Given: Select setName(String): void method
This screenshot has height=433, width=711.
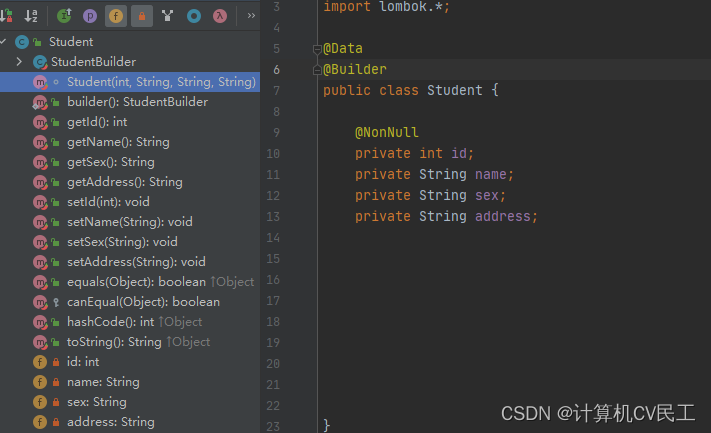Looking at the screenshot, I should pos(130,222).
